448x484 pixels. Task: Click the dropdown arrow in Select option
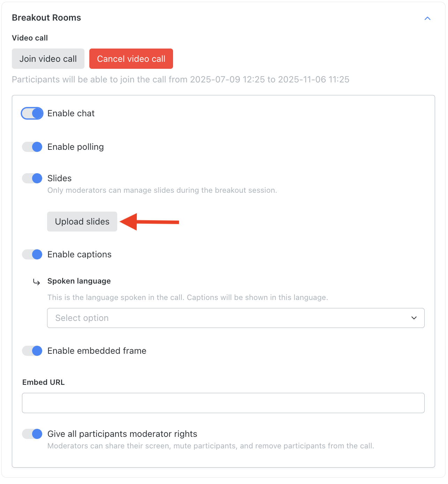[x=414, y=318]
